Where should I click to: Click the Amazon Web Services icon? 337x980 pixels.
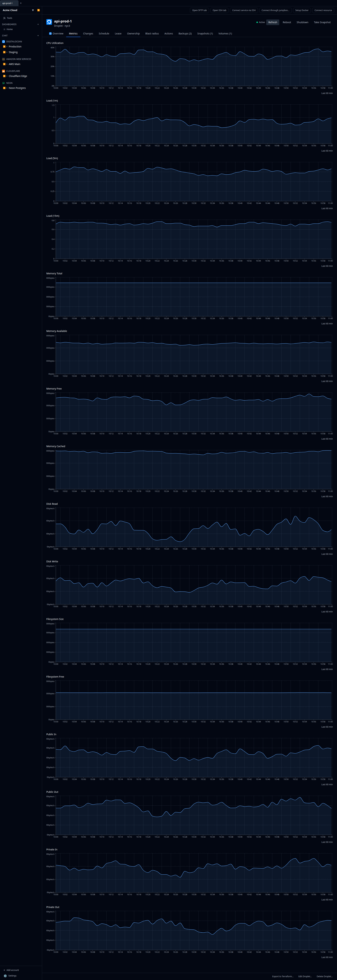(x=4, y=59)
